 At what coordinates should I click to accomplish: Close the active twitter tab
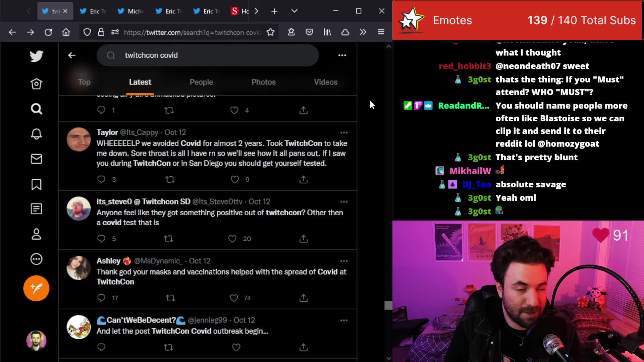(x=65, y=11)
